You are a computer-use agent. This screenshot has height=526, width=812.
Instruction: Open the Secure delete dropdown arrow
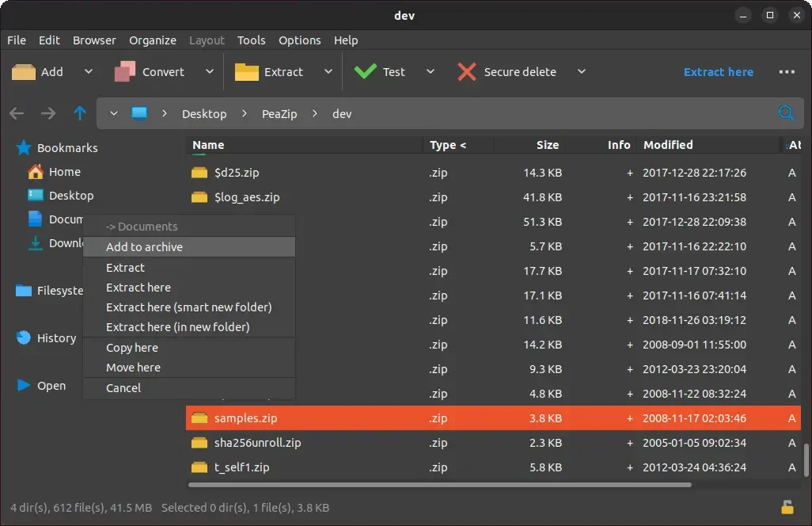pyautogui.click(x=582, y=71)
